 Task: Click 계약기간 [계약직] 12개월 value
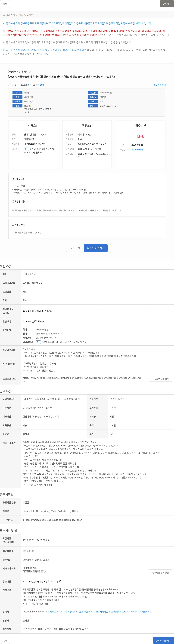click(117, 399)
